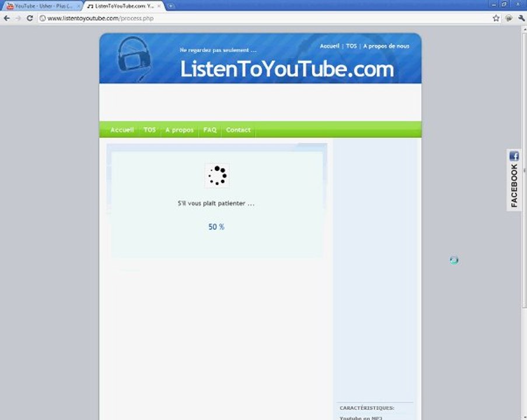Click the browser forward arrow
This screenshot has width=527, height=420.
(x=18, y=18)
